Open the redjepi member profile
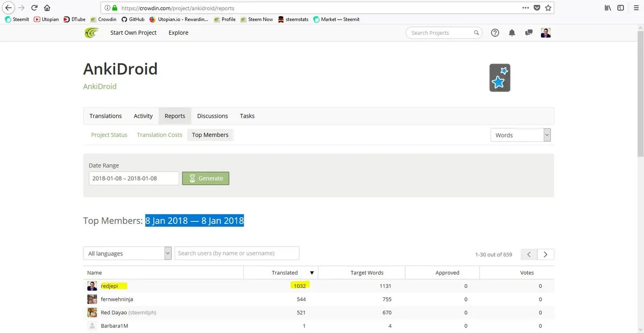The height and width of the screenshot is (333, 644). (x=109, y=286)
